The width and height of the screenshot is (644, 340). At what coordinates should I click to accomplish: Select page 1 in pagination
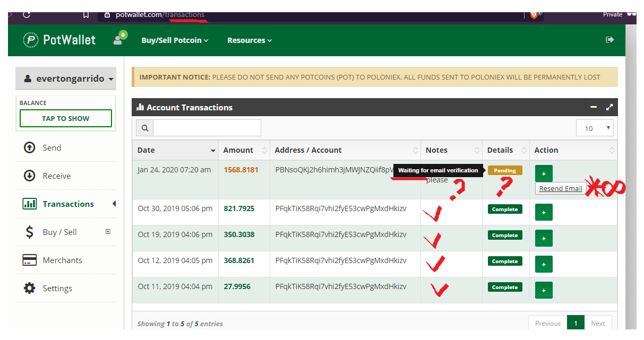[x=576, y=323]
